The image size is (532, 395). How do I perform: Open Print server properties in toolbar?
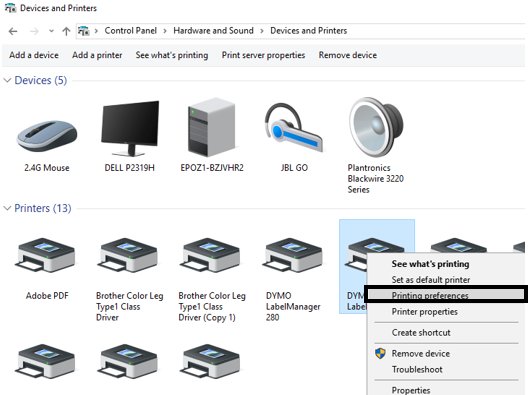tap(263, 55)
